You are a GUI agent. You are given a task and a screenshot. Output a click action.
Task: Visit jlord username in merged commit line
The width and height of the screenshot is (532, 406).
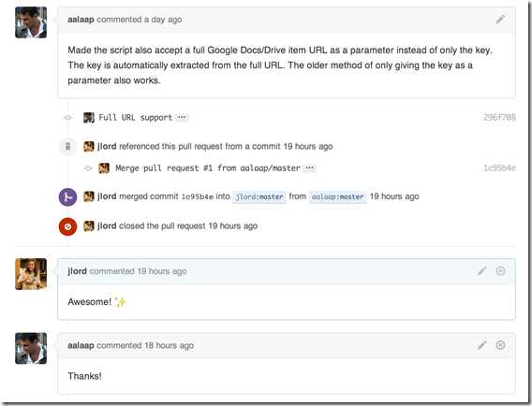click(107, 196)
